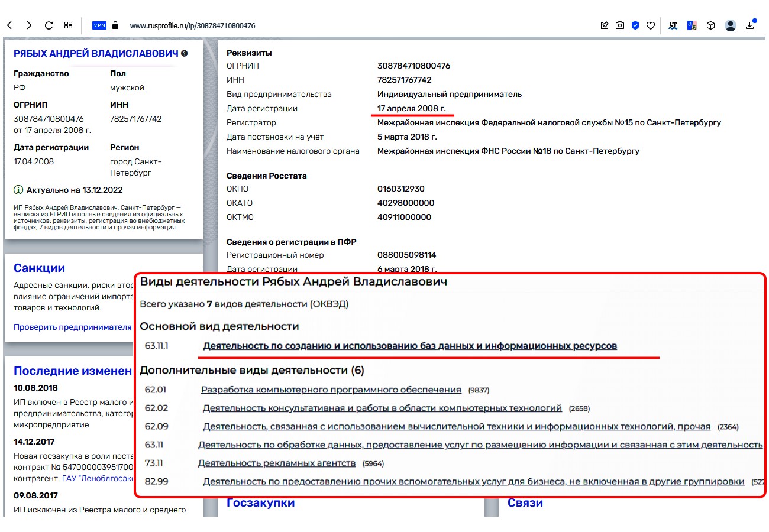Go forward to the next page
The width and height of the screenshot is (769, 532).
(x=29, y=25)
